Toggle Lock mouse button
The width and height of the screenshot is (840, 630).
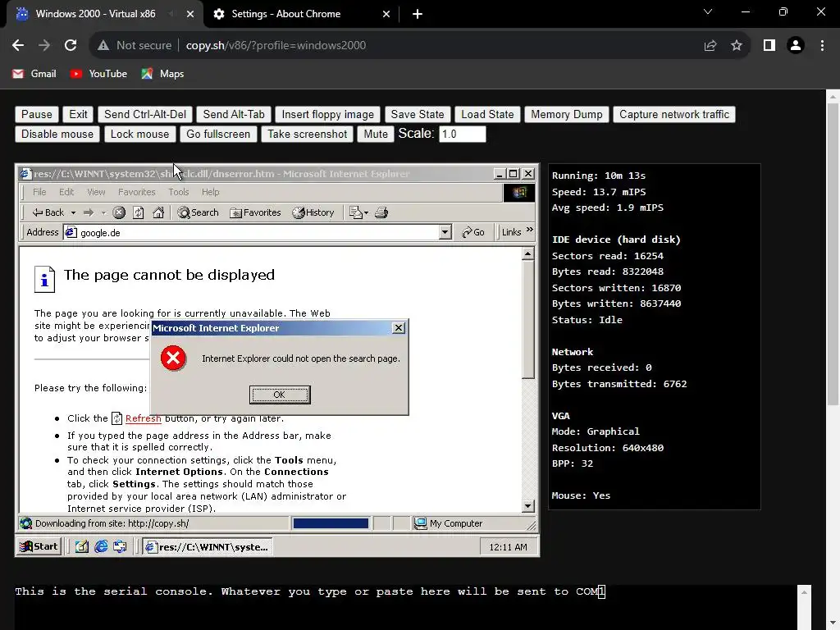(139, 135)
